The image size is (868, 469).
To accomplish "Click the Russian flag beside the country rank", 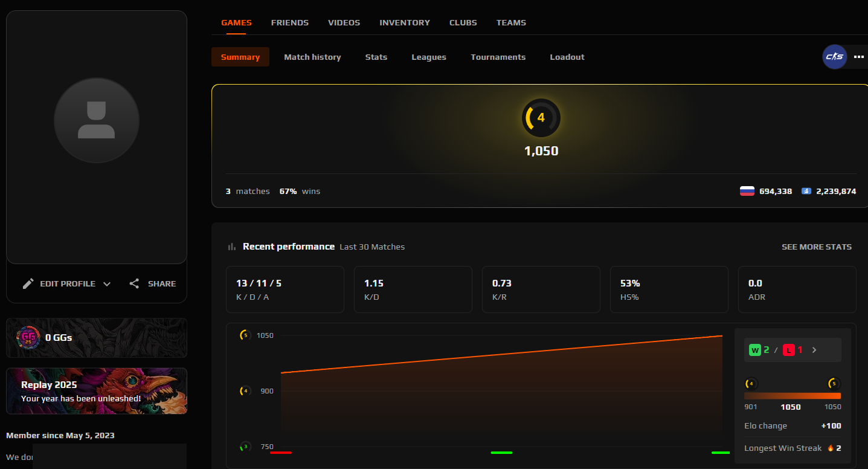I will pos(747,190).
